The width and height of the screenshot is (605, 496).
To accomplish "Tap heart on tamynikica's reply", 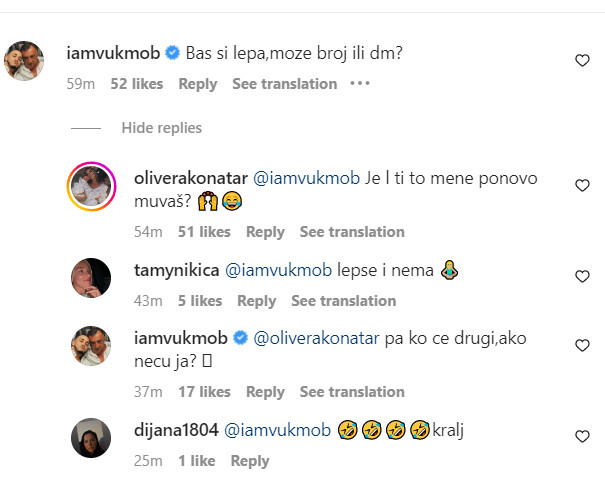I will tap(582, 277).
